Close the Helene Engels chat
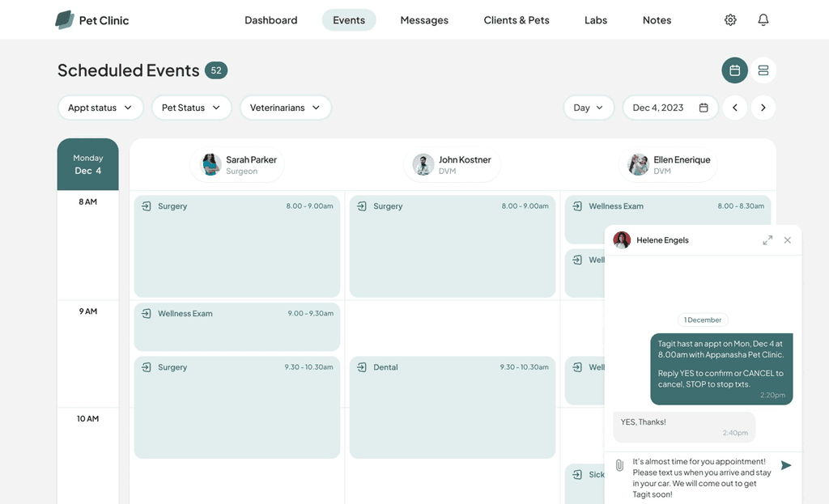Viewport: 829px width, 504px height. click(x=787, y=240)
